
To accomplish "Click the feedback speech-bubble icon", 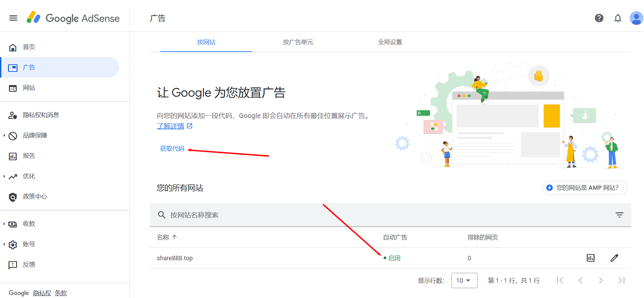I will click(13, 265).
